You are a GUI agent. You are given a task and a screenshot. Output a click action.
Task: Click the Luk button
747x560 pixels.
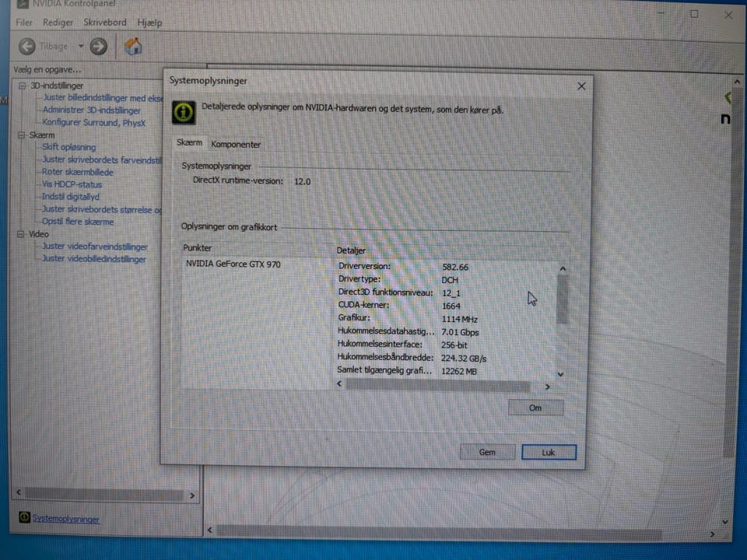[549, 453]
